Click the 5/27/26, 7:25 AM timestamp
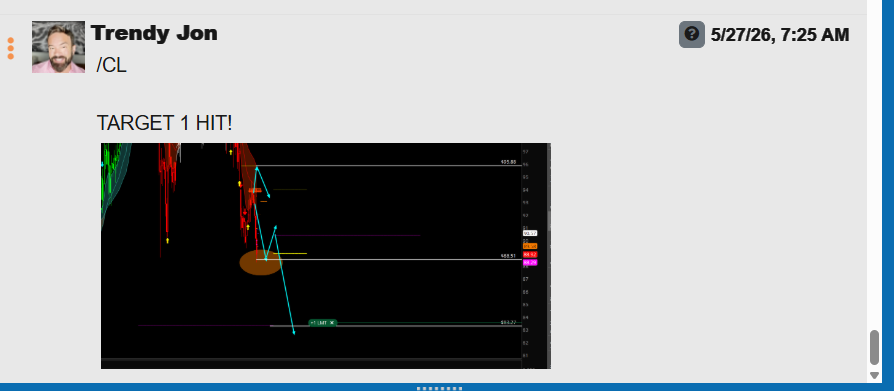Screen dimensions: 894x391 [x=780, y=35]
